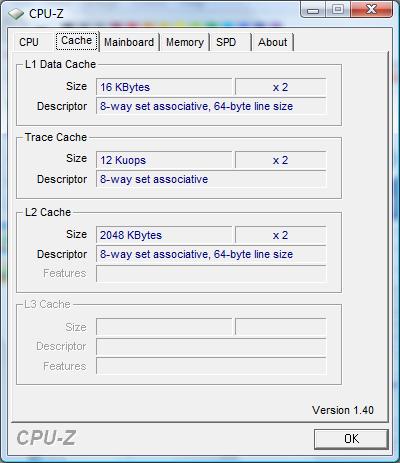Click the empty L3 Cache Features field

(x=211, y=366)
